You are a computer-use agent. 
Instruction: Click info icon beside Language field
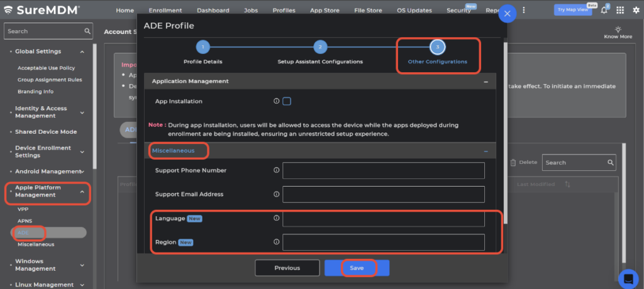276,218
